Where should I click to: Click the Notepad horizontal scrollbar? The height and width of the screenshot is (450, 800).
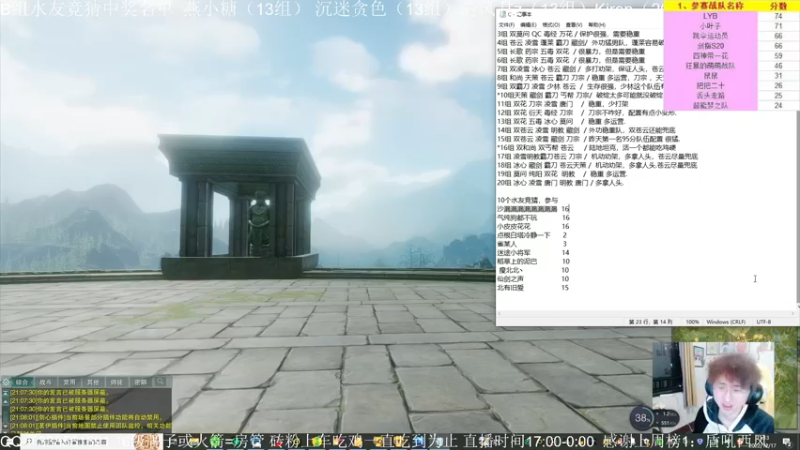[646, 313]
